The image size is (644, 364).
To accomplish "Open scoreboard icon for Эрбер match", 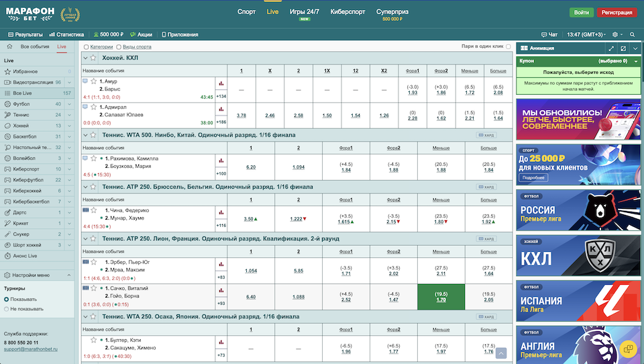I will [85, 262].
